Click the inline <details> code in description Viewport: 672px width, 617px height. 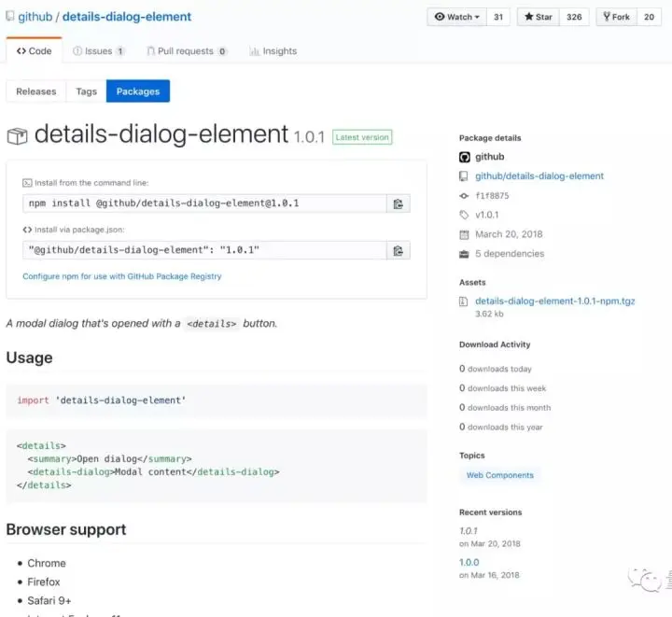(x=212, y=324)
